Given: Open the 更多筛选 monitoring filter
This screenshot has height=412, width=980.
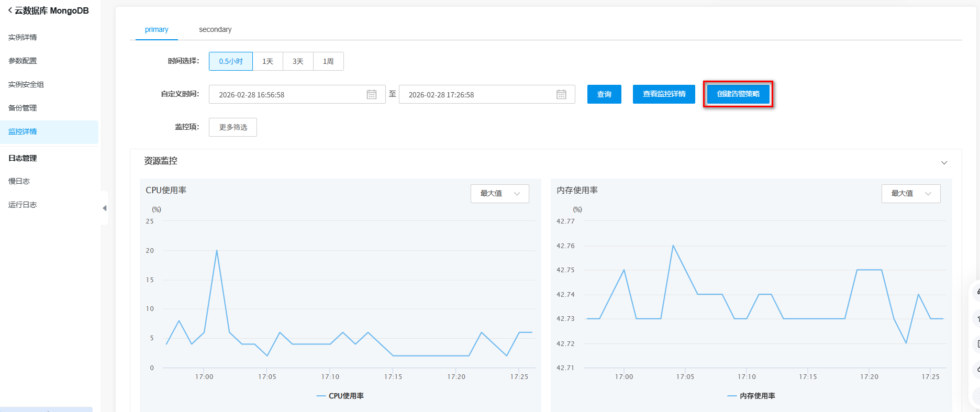Looking at the screenshot, I should pyautogui.click(x=233, y=127).
